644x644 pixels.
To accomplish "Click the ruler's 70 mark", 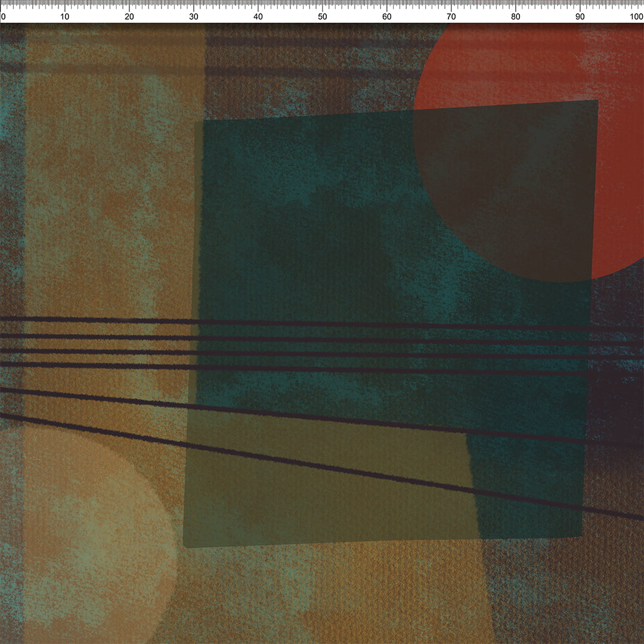I will [x=451, y=16].
